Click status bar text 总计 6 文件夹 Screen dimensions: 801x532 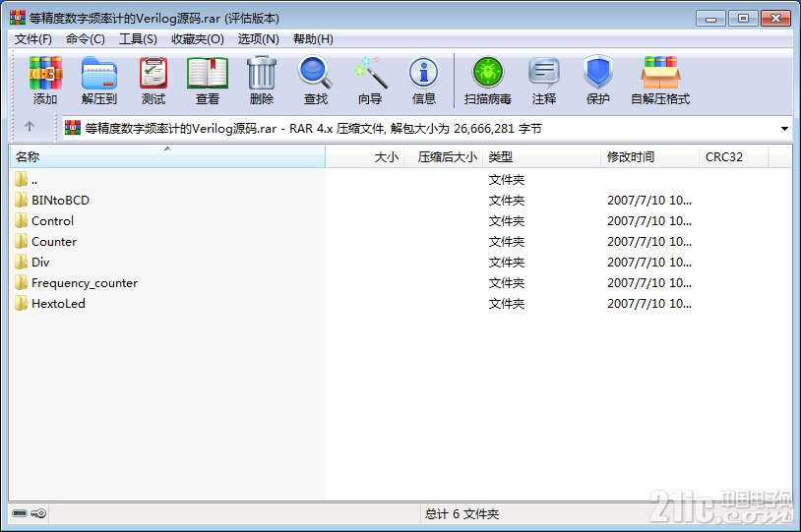click(x=462, y=514)
